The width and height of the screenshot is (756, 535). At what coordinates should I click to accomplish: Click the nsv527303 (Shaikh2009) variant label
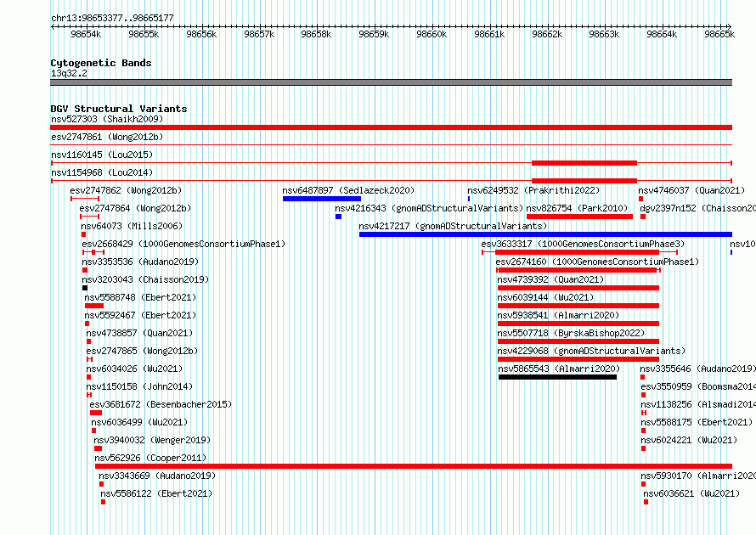107,119
